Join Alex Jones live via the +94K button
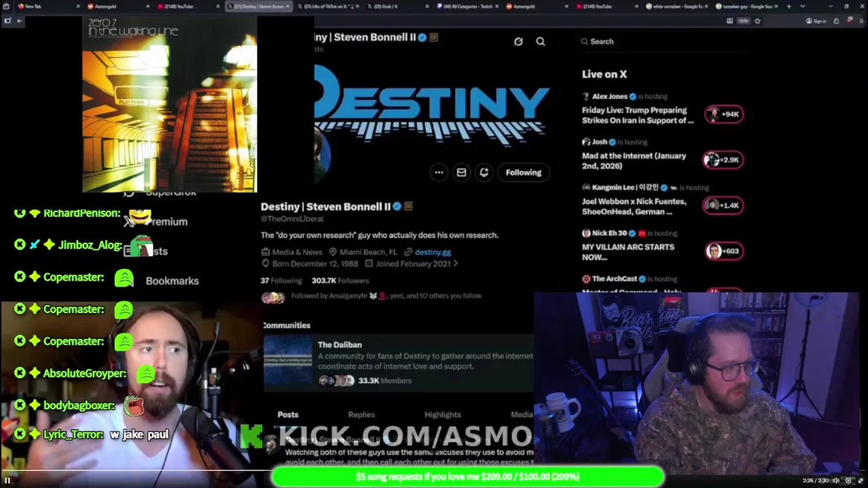 pyautogui.click(x=724, y=114)
